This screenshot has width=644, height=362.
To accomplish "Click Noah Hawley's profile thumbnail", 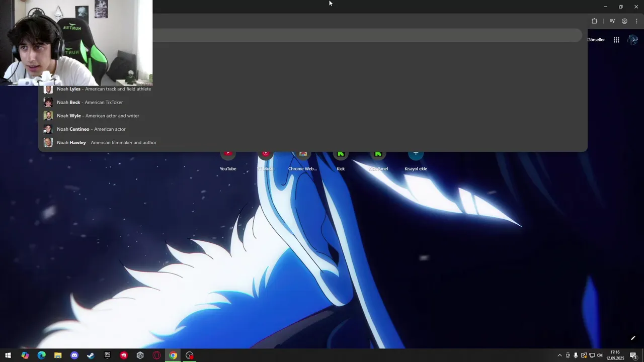I will [x=48, y=142].
